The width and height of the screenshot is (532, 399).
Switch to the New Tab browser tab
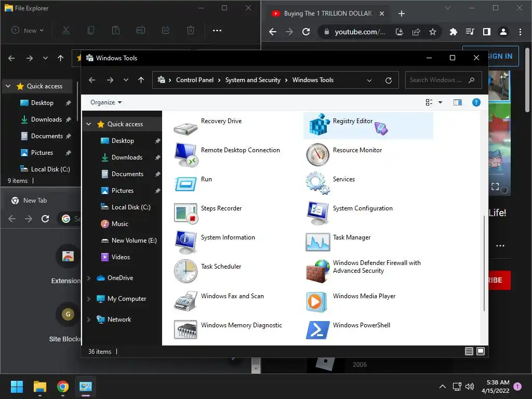(x=35, y=200)
